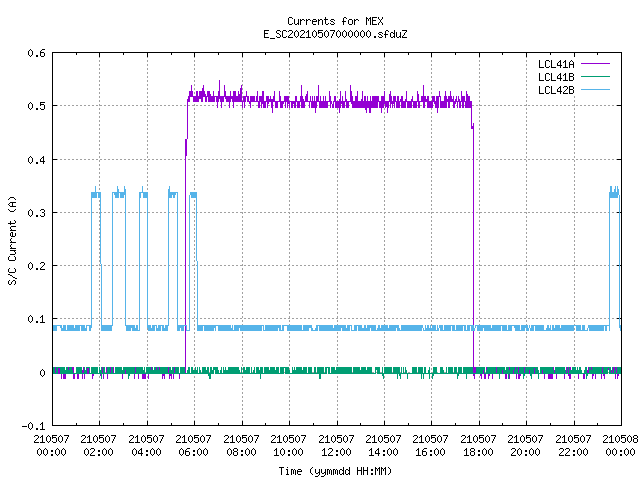
Task: Click the y-axis label 'S/C Current (A)'
Action: click(12, 240)
